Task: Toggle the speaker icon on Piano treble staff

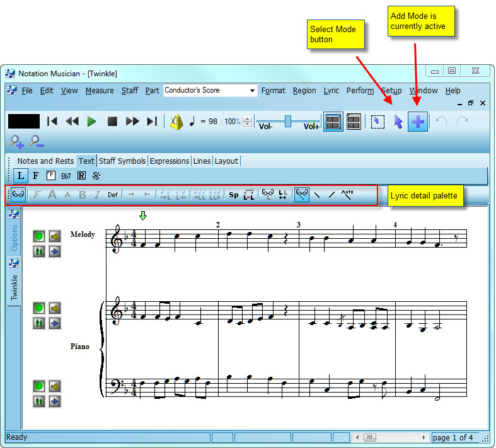Action: point(55,308)
